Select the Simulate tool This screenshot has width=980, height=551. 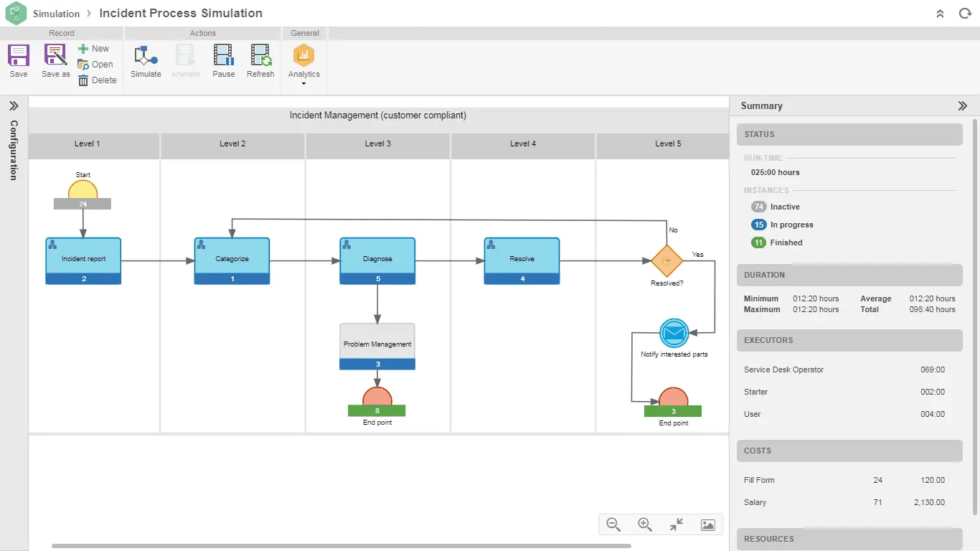(146, 61)
